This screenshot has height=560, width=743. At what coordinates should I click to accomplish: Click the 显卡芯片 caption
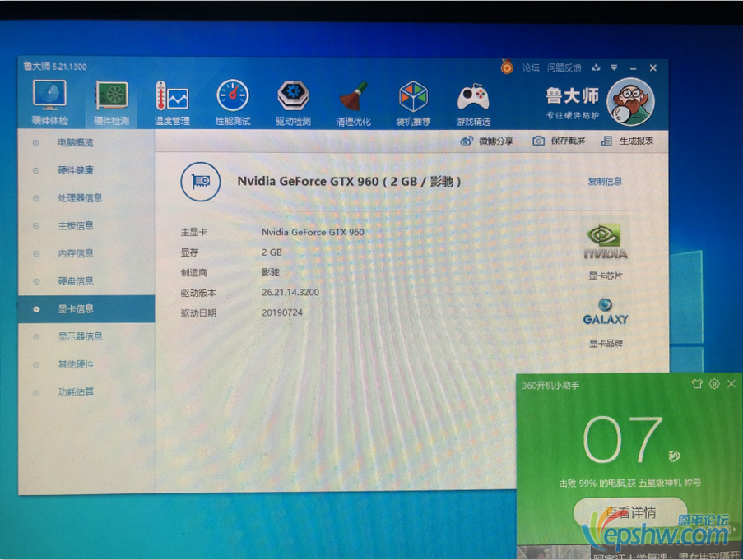pyautogui.click(x=606, y=276)
